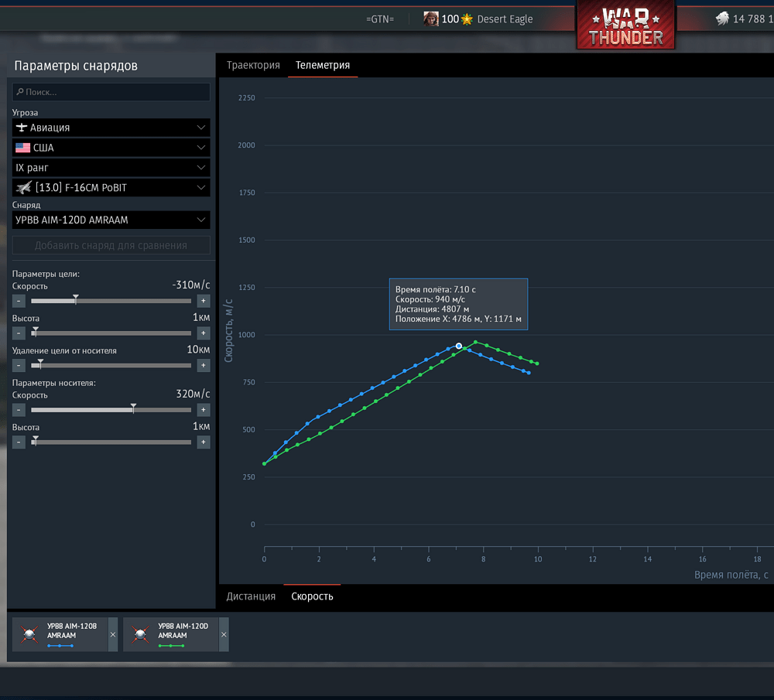Decrease carrier Высота with minus button
The image size is (774, 700).
[19, 442]
